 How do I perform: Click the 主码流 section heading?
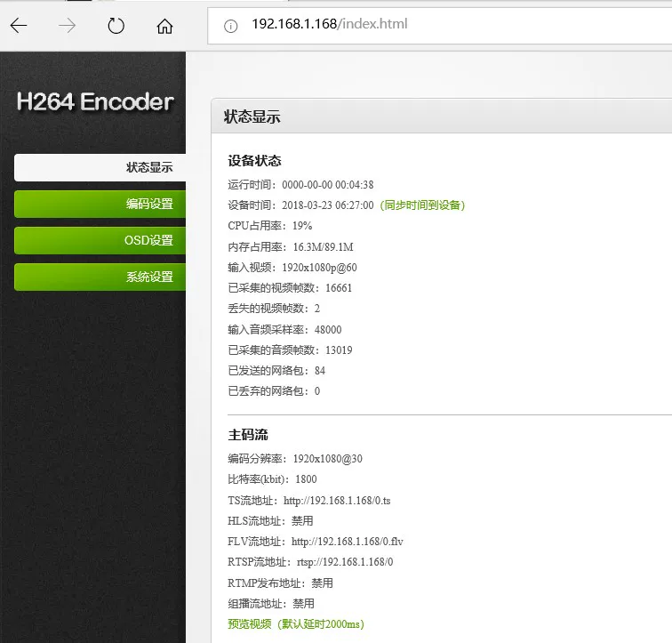tap(248, 435)
